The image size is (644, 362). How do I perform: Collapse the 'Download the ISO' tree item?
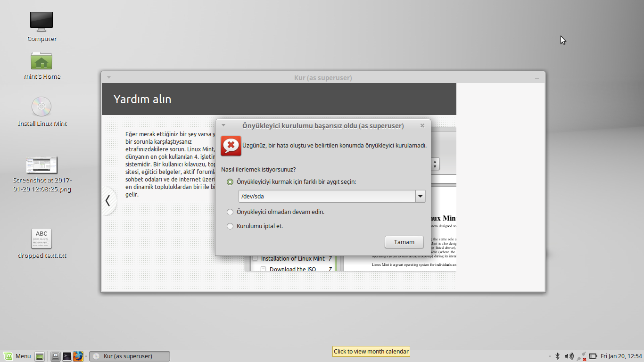point(264,270)
